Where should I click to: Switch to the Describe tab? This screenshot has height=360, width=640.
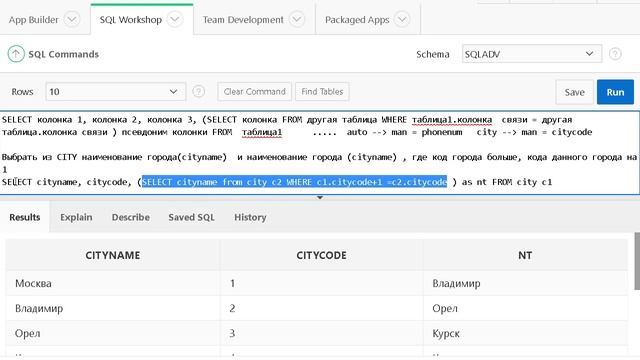click(x=131, y=217)
